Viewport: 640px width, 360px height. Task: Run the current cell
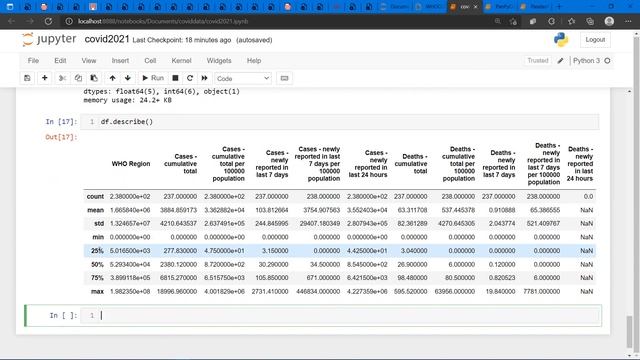point(153,78)
